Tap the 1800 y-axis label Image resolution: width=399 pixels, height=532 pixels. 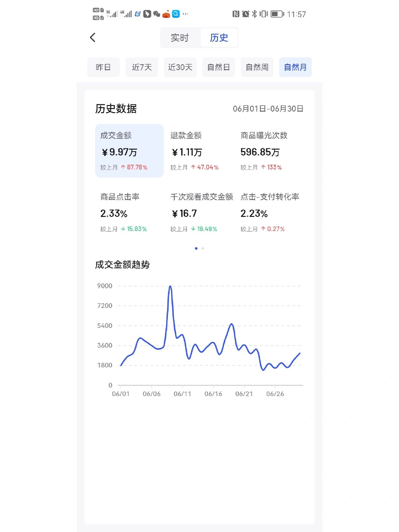(x=105, y=365)
